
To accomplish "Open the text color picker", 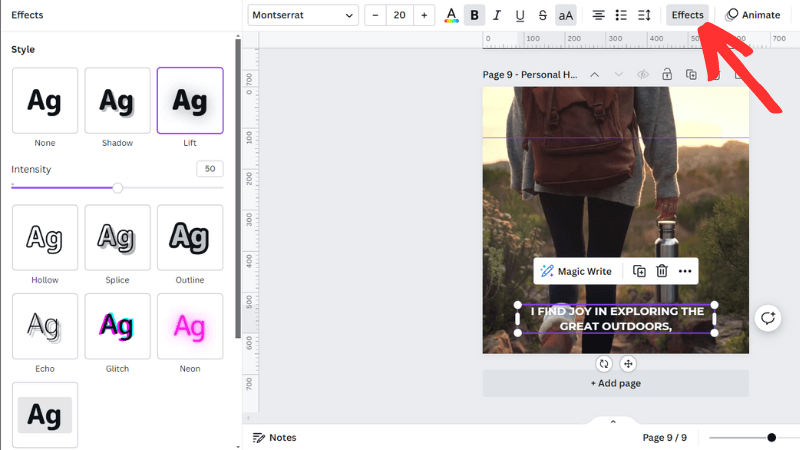I will [451, 15].
